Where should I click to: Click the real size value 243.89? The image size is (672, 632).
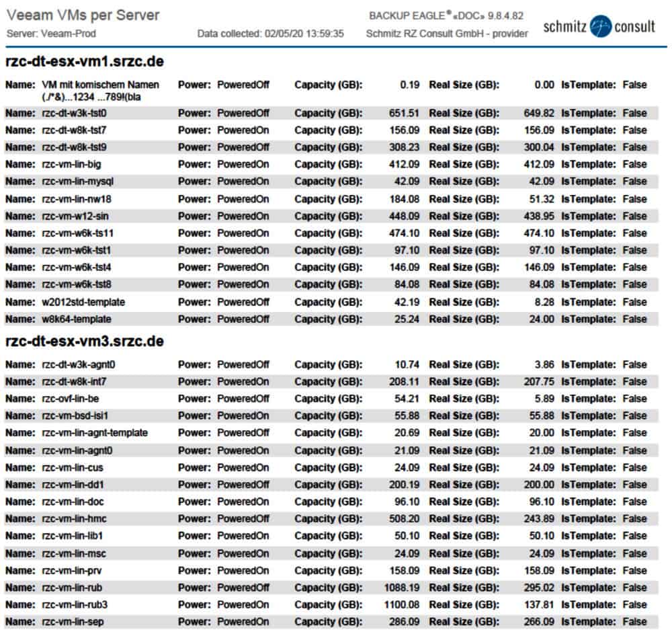(x=539, y=518)
